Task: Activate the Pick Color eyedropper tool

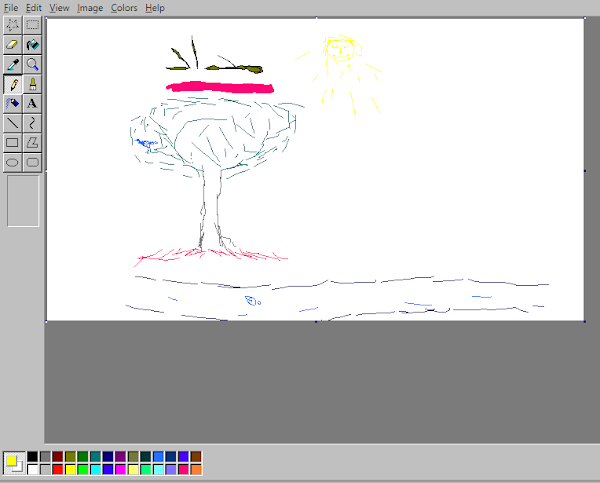Action: click(x=12, y=64)
